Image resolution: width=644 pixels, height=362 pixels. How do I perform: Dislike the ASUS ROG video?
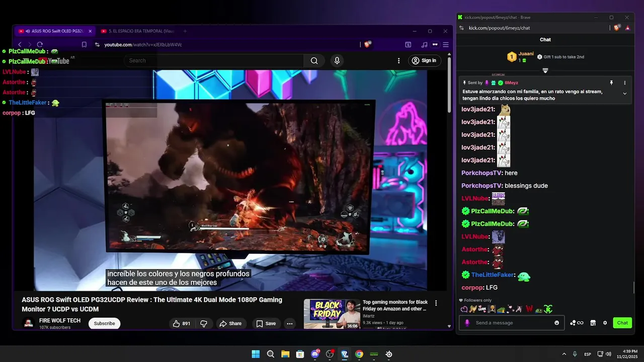click(x=204, y=323)
